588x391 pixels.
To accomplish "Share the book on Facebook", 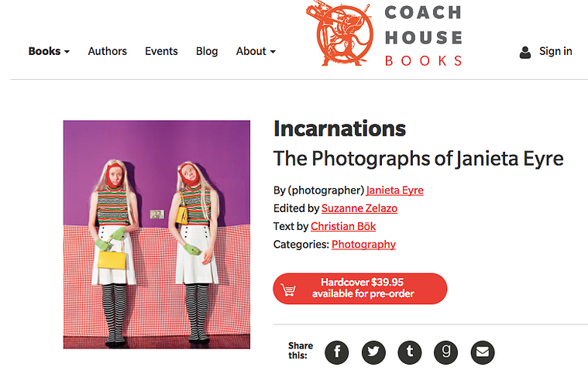I will (337, 352).
